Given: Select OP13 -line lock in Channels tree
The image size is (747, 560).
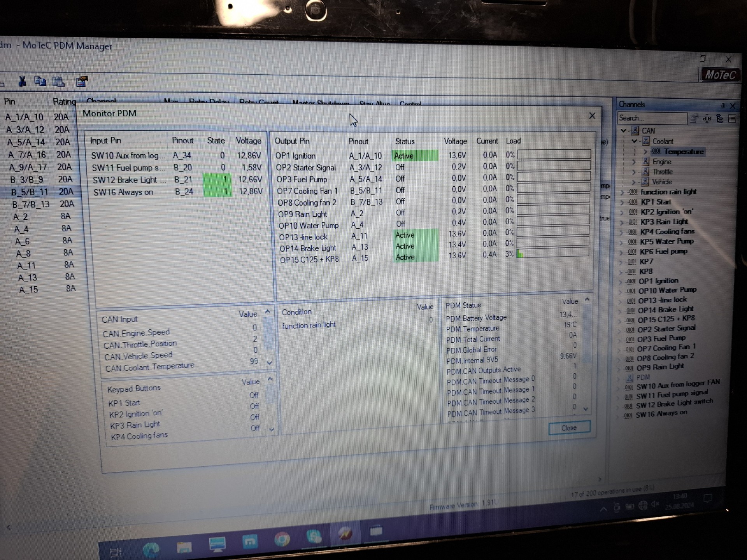Looking at the screenshot, I should pos(663,300).
